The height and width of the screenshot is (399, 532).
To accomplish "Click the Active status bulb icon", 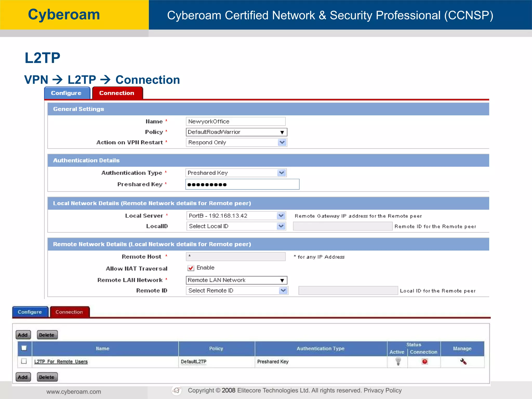I will [x=398, y=361].
